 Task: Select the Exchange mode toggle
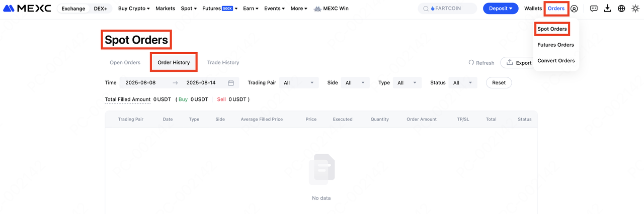pyautogui.click(x=73, y=9)
